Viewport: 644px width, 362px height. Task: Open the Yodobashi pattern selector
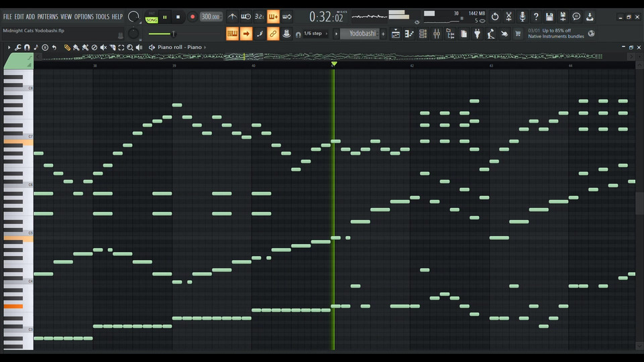pos(360,34)
